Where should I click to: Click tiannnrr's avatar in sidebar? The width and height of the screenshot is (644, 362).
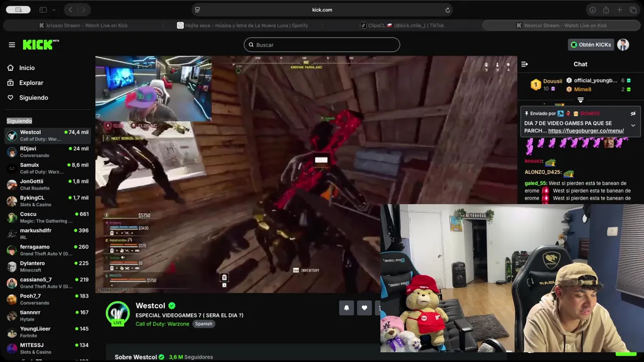coord(12,316)
